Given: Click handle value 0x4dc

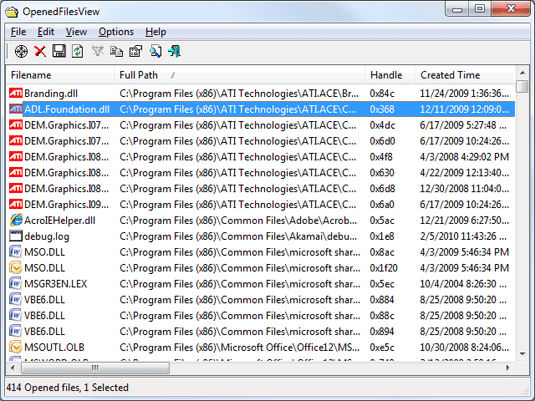Looking at the screenshot, I should (x=382, y=125).
